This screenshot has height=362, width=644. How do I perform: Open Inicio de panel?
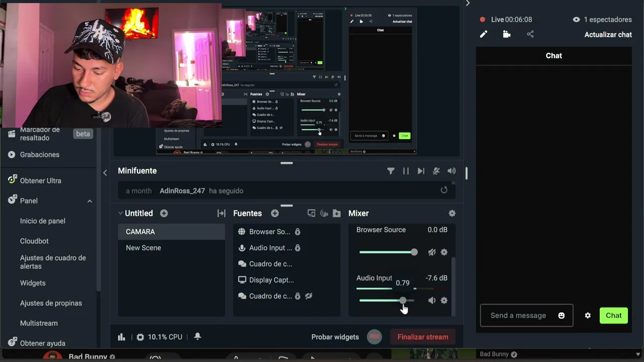click(x=43, y=221)
